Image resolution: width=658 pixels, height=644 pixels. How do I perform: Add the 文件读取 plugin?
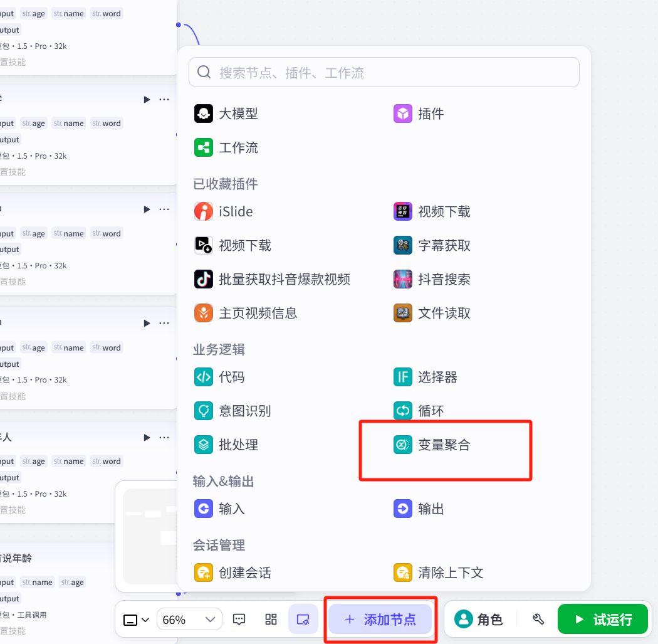point(432,313)
